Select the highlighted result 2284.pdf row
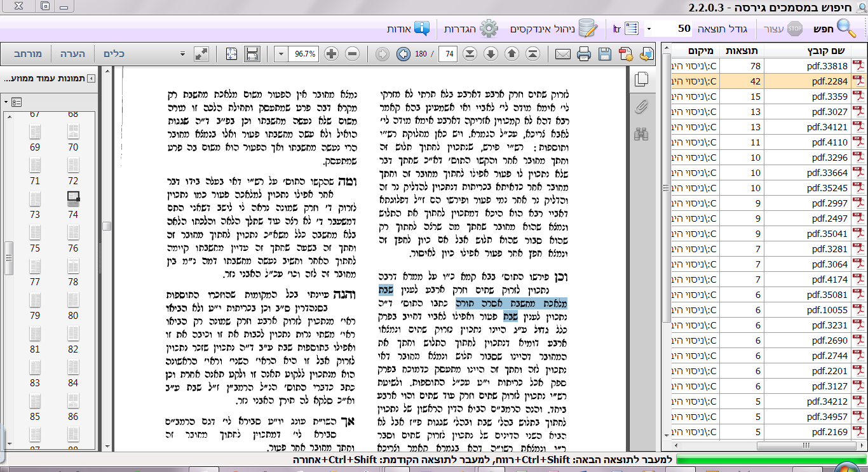This screenshot has height=472, width=868. [768, 81]
